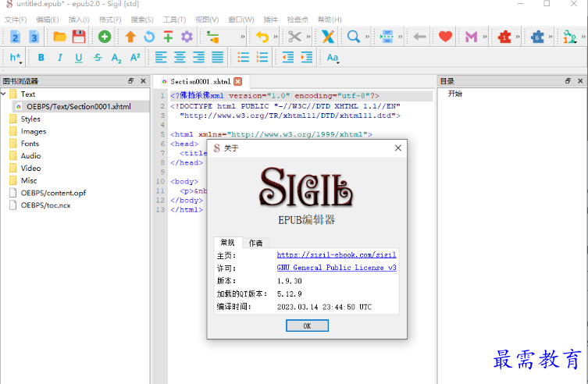Open Find with the magnifier icon
This screenshot has width=588, height=384.
(x=353, y=36)
